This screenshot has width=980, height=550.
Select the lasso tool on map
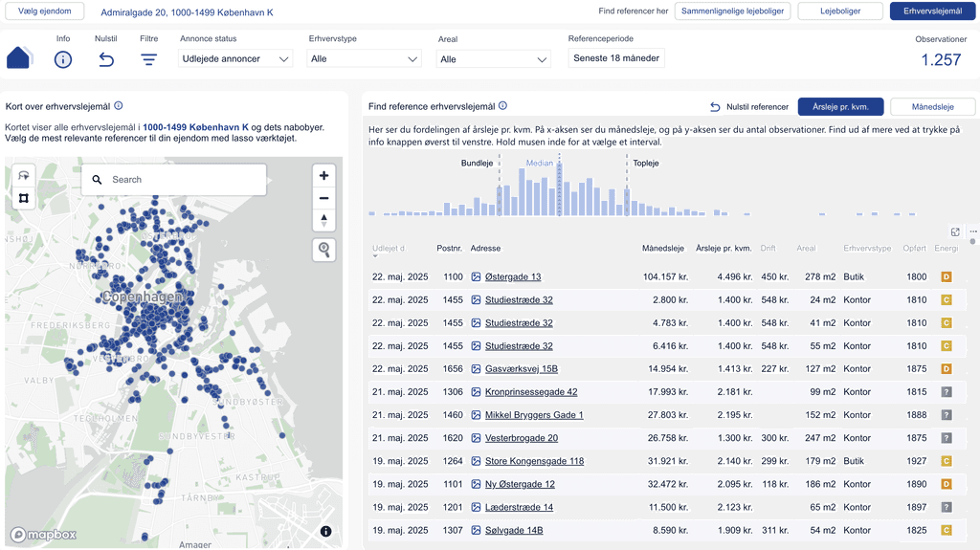click(x=24, y=176)
